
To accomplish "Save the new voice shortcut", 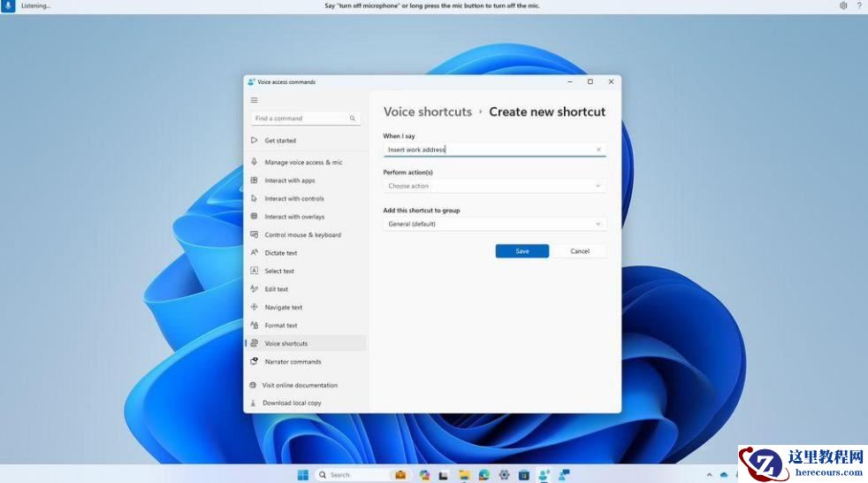I will [x=522, y=251].
